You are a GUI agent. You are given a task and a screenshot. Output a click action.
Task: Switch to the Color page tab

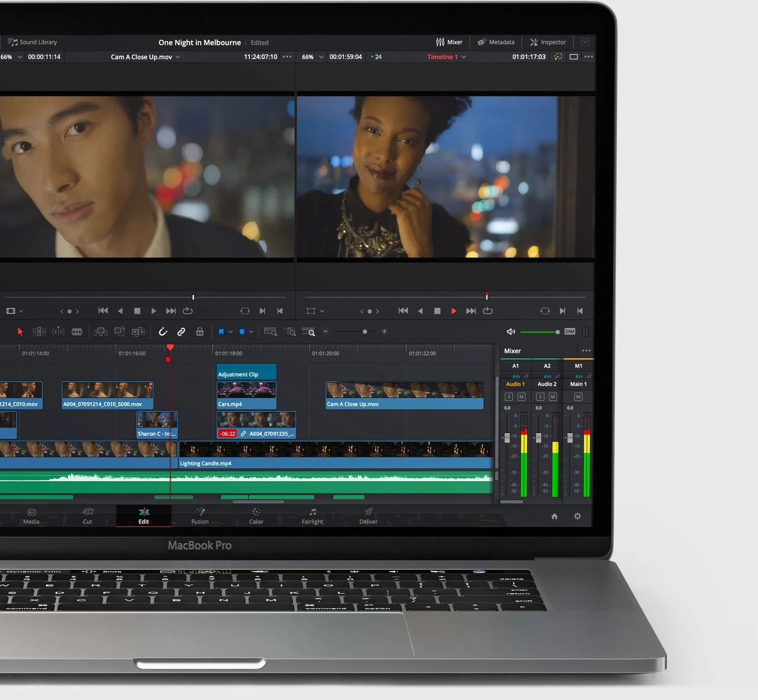(256, 516)
